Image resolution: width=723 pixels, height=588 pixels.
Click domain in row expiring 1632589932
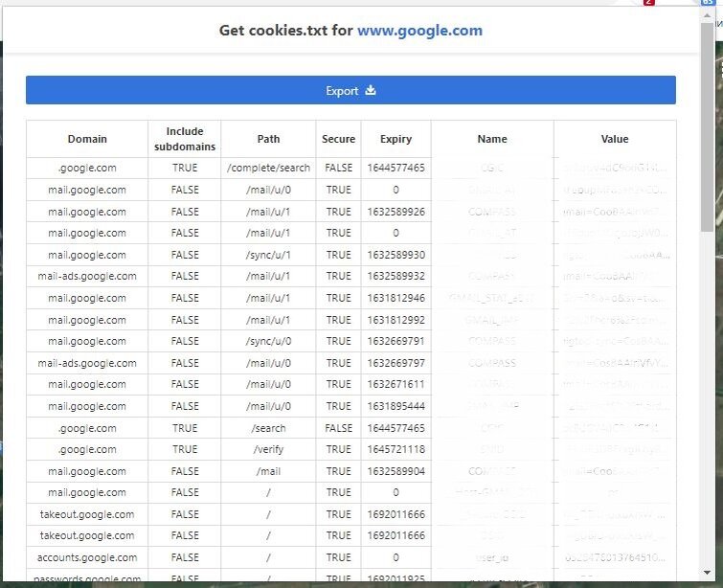click(x=87, y=276)
